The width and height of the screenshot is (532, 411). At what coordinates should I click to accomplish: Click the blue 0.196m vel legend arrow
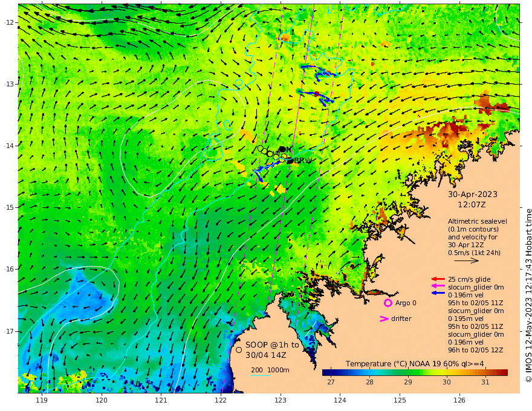(x=438, y=293)
